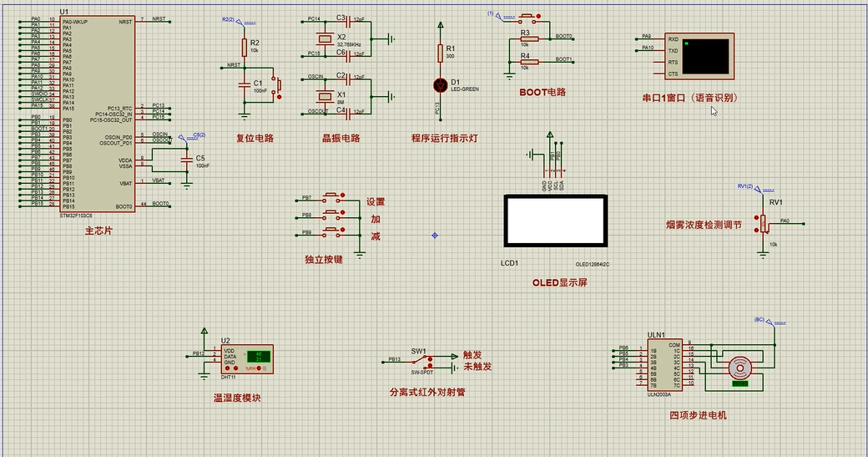Select the DHT11 sensor module U2

point(247,359)
